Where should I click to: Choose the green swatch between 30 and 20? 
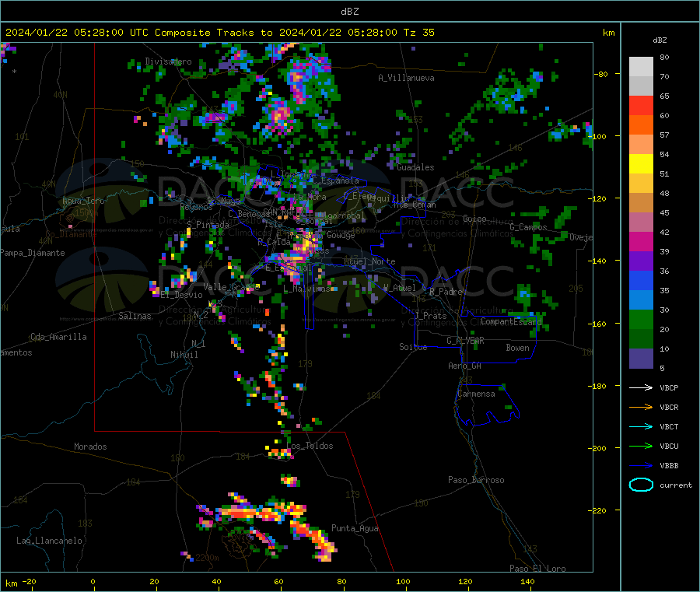coord(641,319)
